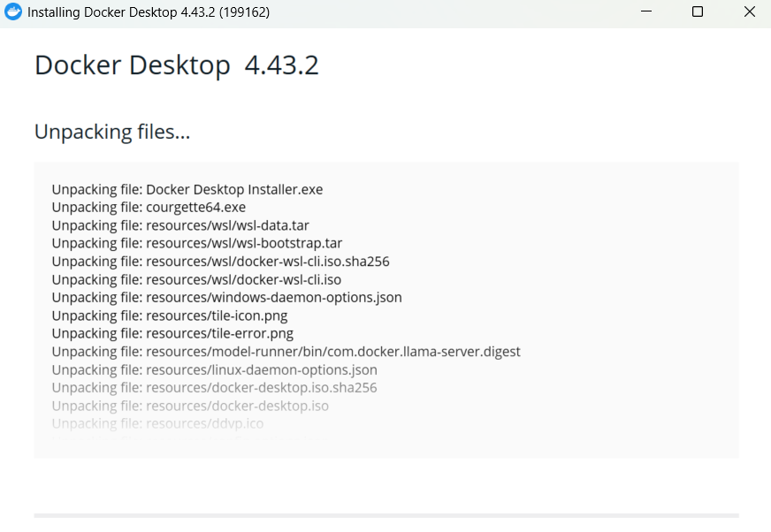Select log line 'Docker Desktop Installer.exe'
This screenshot has width=771, height=532.
(187, 189)
